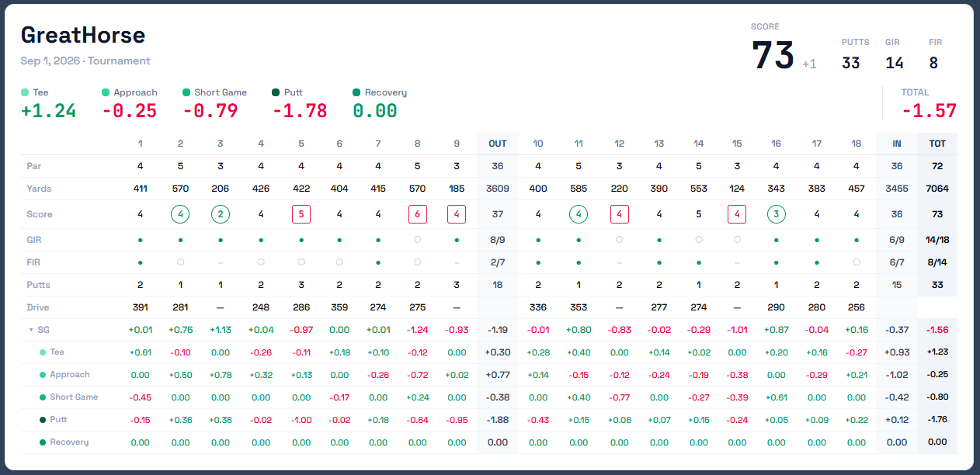Click the Short Game dot in summary legend

point(186,92)
